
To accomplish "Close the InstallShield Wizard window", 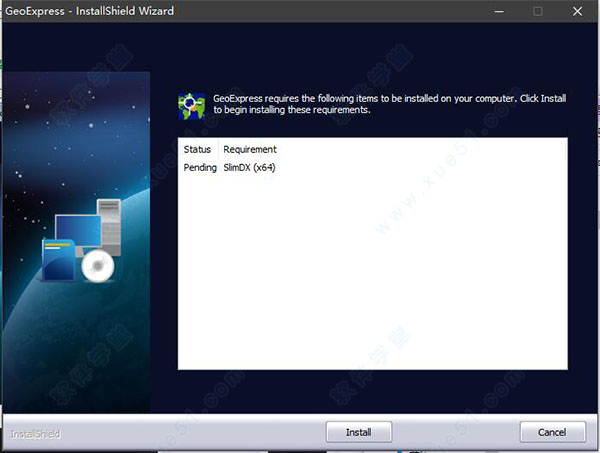I will point(576,11).
